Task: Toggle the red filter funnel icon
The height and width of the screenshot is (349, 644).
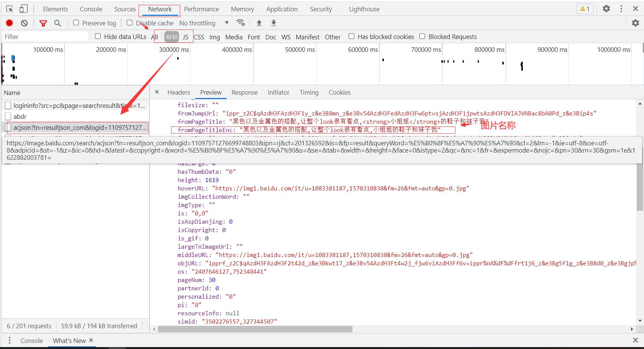Action: (43, 23)
